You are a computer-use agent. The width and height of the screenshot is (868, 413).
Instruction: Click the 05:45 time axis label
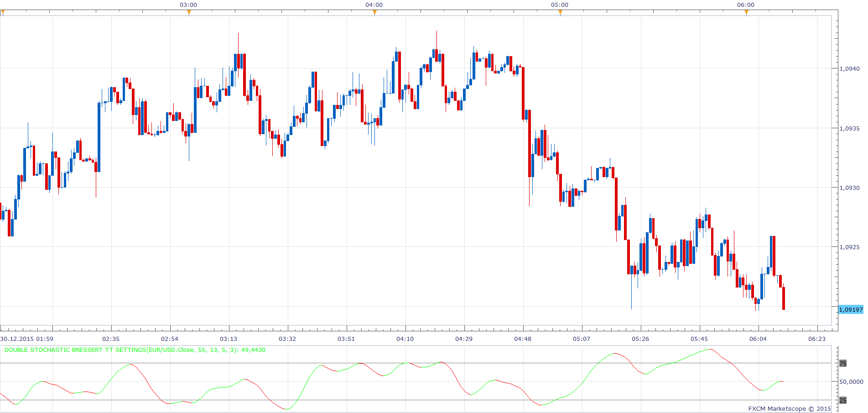click(x=699, y=339)
